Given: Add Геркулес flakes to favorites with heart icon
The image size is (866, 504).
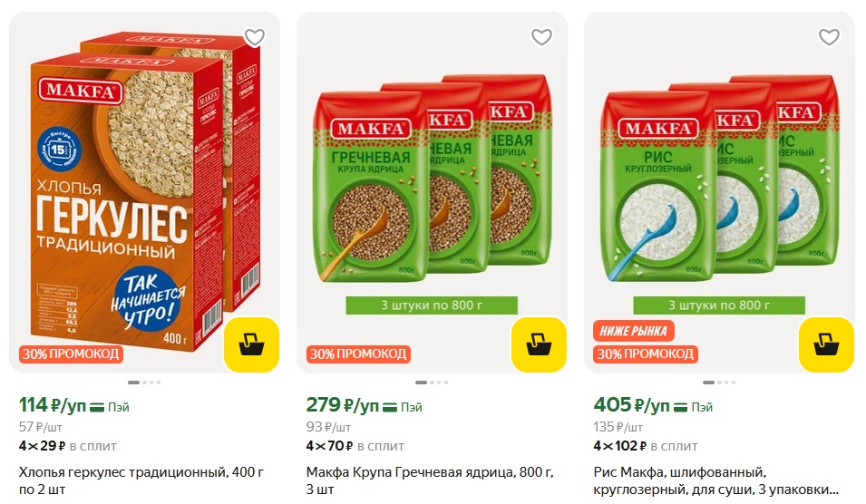Looking at the screenshot, I should coord(255,37).
